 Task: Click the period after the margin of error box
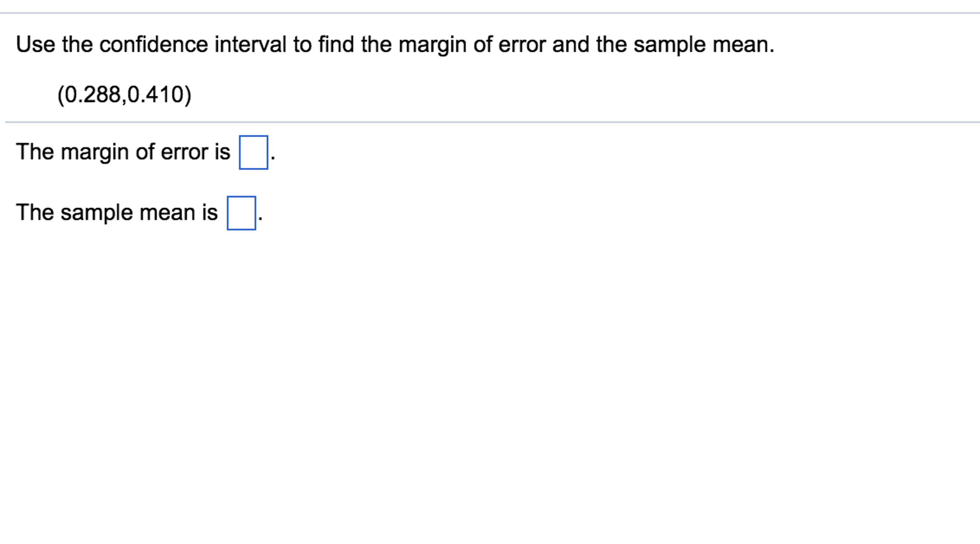(273, 159)
